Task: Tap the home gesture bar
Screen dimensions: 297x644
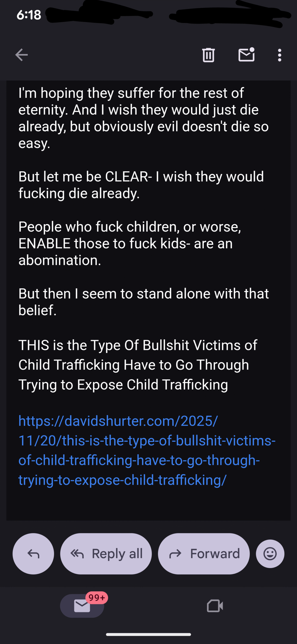Action: (148, 634)
